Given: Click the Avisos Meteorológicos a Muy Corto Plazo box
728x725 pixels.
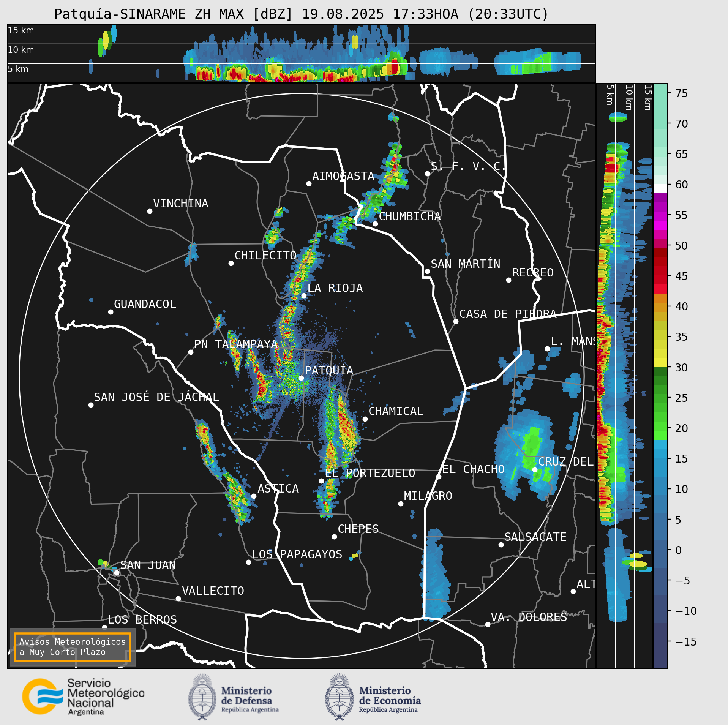Looking at the screenshot, I should click(x=73, y=647).
